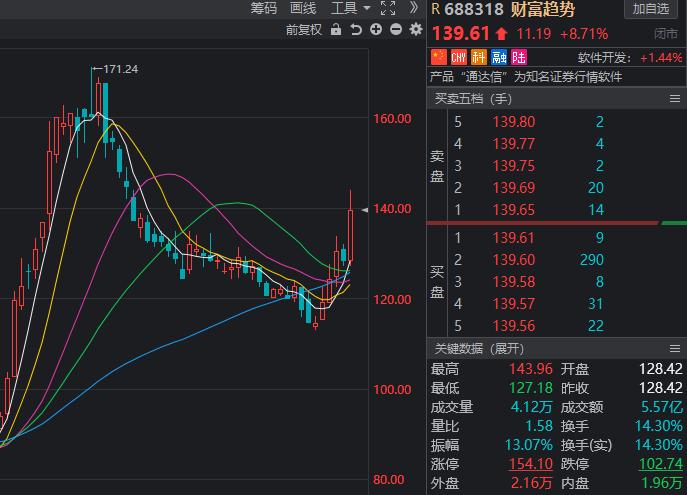Select buy level 1 price 139.61

(x=514, y=238)
